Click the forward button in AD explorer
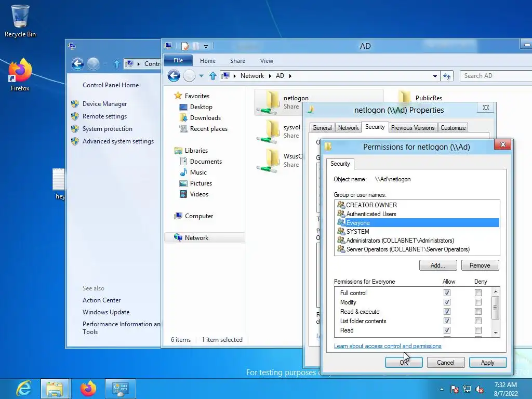The height and width of the screenshot is (399, 532). coord(189,76)
